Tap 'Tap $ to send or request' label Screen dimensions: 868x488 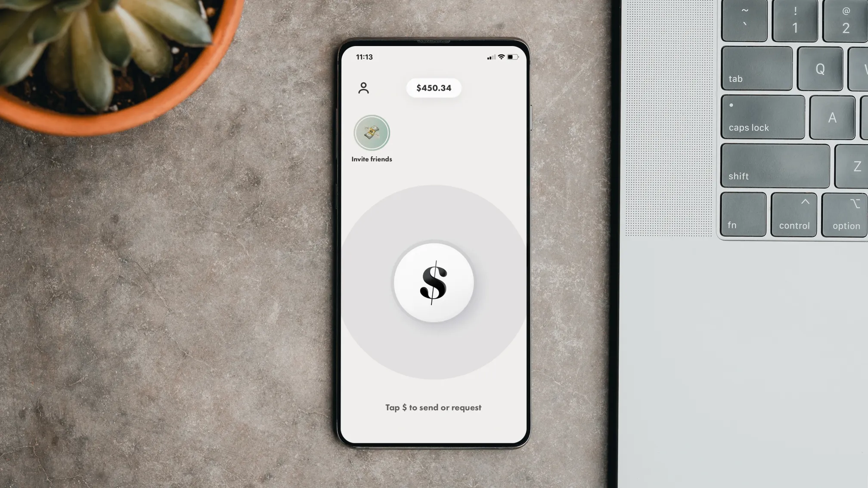pyautogui.click(x=434, y=407)
